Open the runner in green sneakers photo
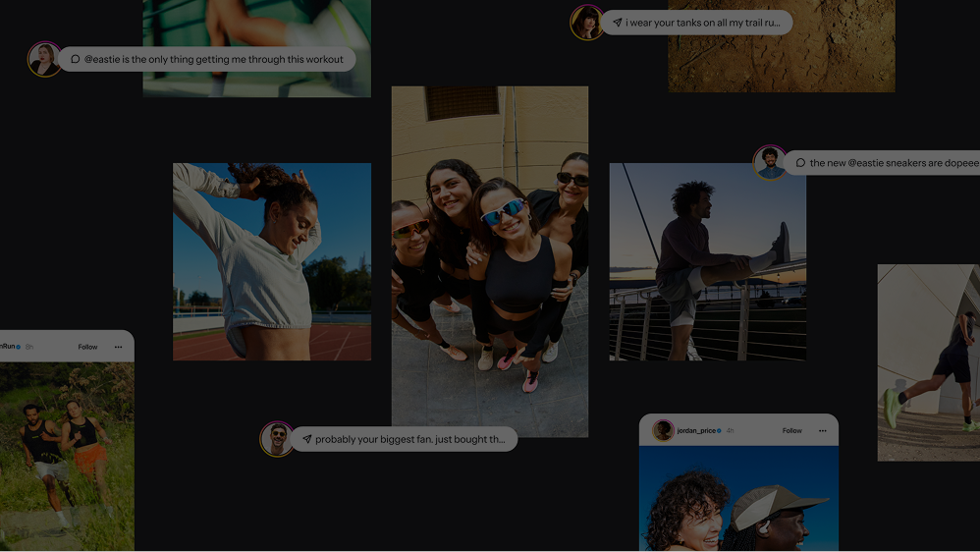The width and height of the screenshot is (980, 552). point(929,362)
